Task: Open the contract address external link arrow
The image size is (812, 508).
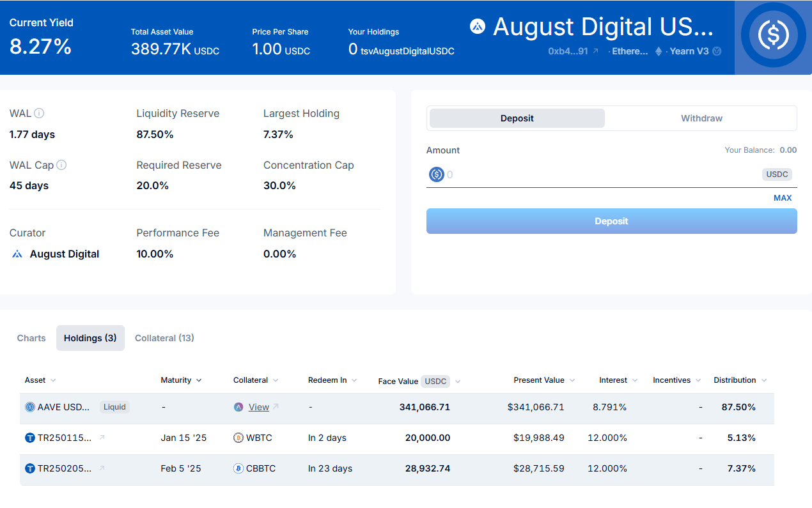Action: pyautogui.click(x=596, y=51)
